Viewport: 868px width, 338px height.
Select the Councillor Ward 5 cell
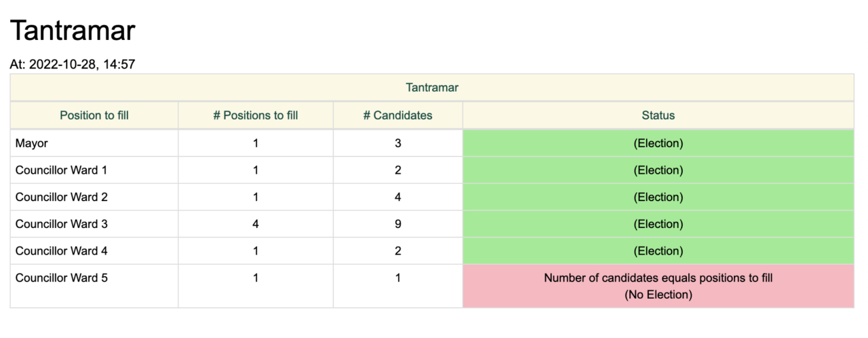coord(94,286)
